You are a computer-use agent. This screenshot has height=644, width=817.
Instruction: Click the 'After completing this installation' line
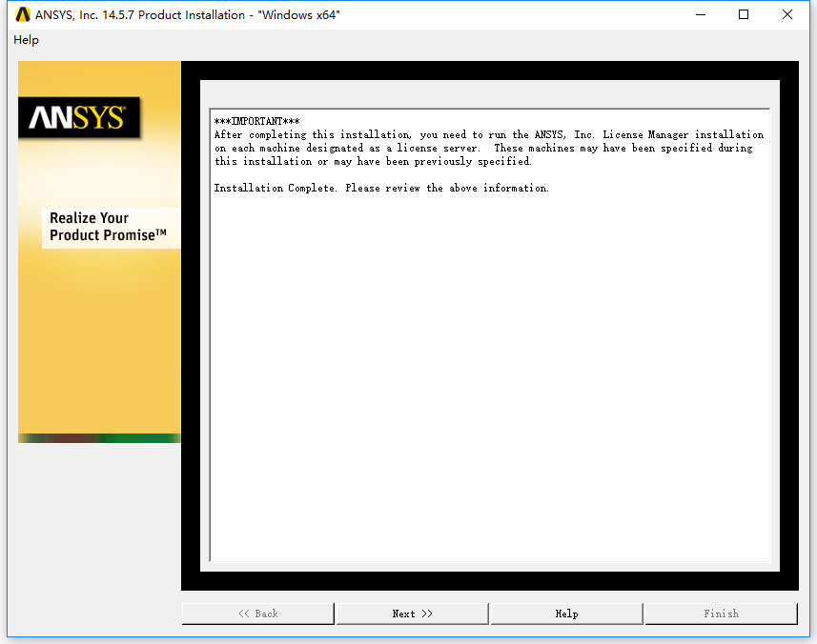pos(489,135)
